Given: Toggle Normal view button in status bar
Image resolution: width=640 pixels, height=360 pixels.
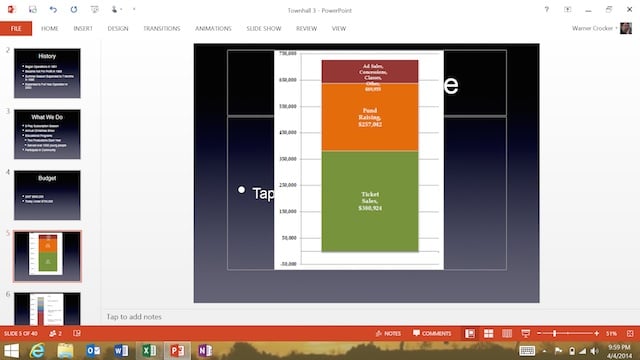Looking at the screenshot, I should tap(470, 333).
